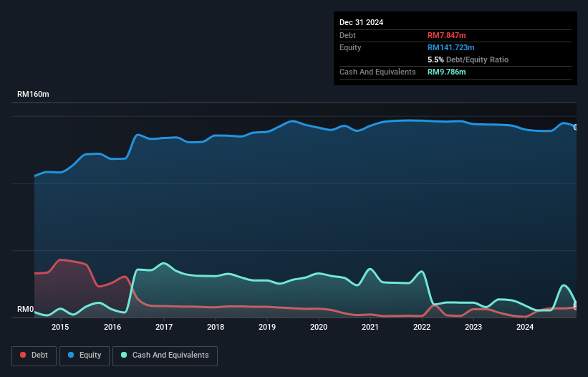This screenshot has width=588, height=377.
Task: Click the blue dot in Equity legend
Action: 72,355
